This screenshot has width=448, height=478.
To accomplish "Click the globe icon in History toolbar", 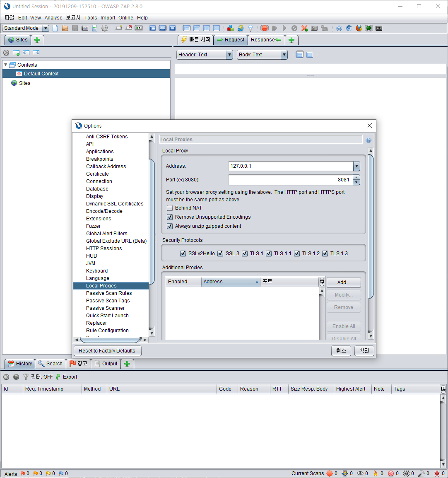I will (16, 377).
